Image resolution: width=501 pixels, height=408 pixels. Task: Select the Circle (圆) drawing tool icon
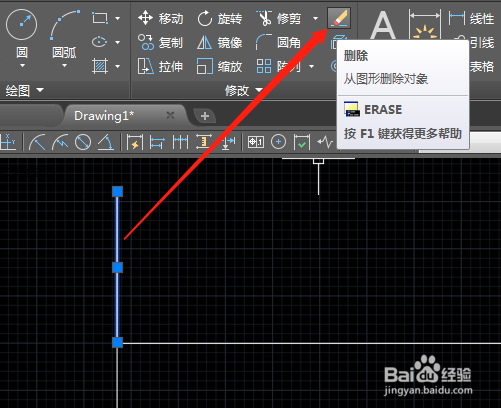(21, 24)
